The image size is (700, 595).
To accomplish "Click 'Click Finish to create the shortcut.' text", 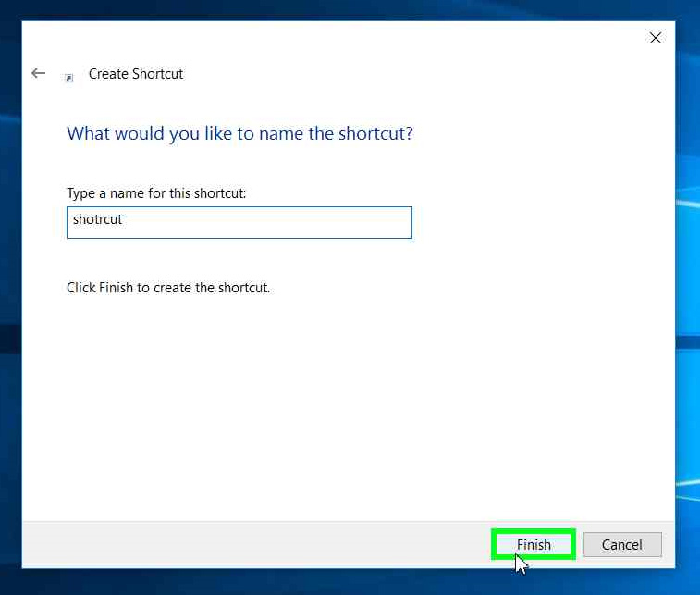I will pyautogui.click(x=168, y=288).
